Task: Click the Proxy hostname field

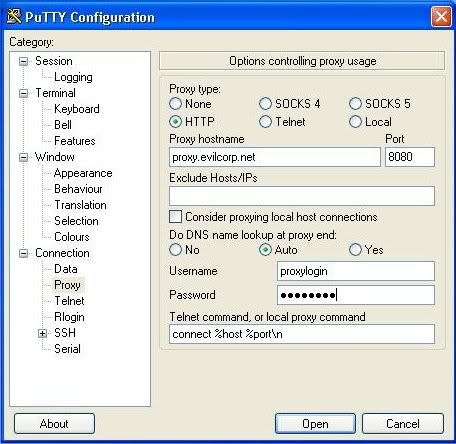Action: [x=275, y=157]
